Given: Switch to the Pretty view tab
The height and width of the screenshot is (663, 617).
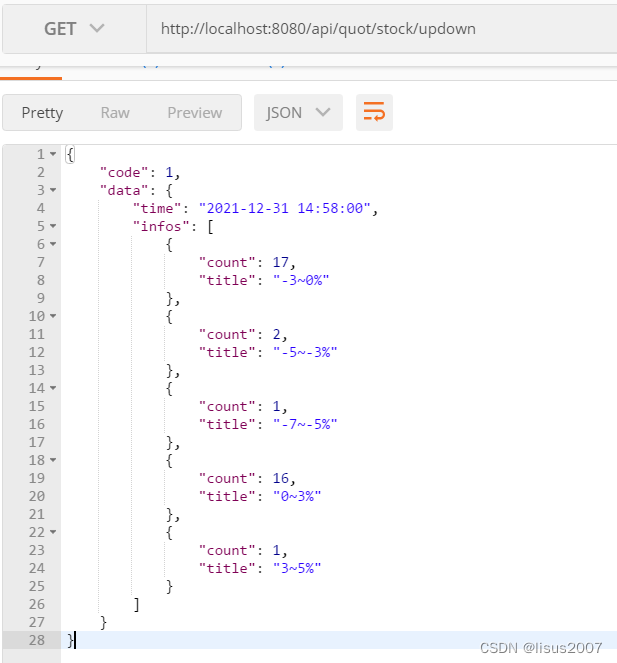Looking at the screenshot, I should [x=42, y=113].
